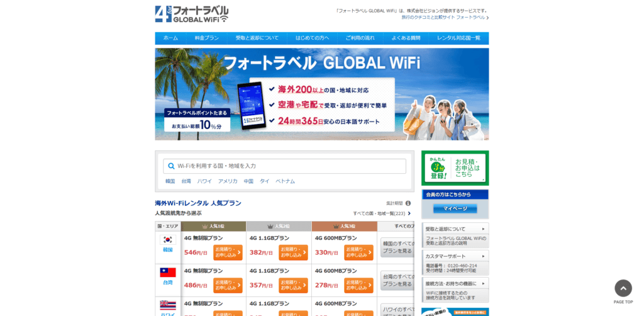Open the はじめての方へ menu tab
The height and width of the screenshot is (316, 644).
[x=312, y=38]
